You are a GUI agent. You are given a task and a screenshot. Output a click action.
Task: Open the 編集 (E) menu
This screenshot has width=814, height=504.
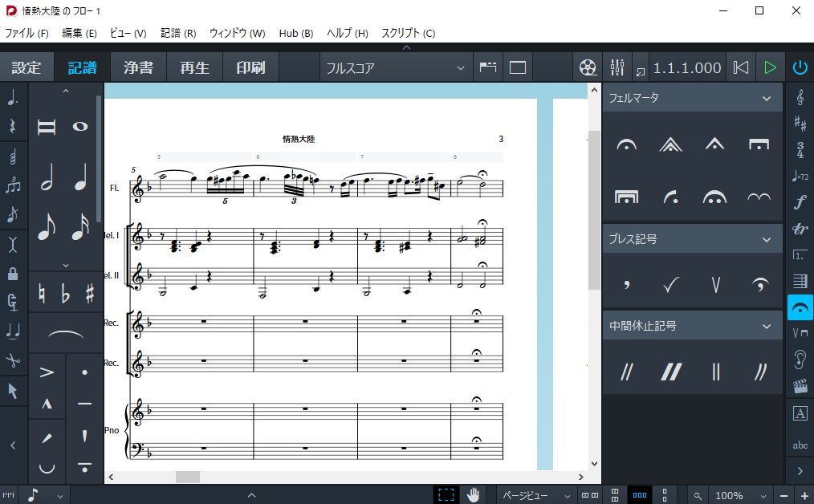coord(79,33)
